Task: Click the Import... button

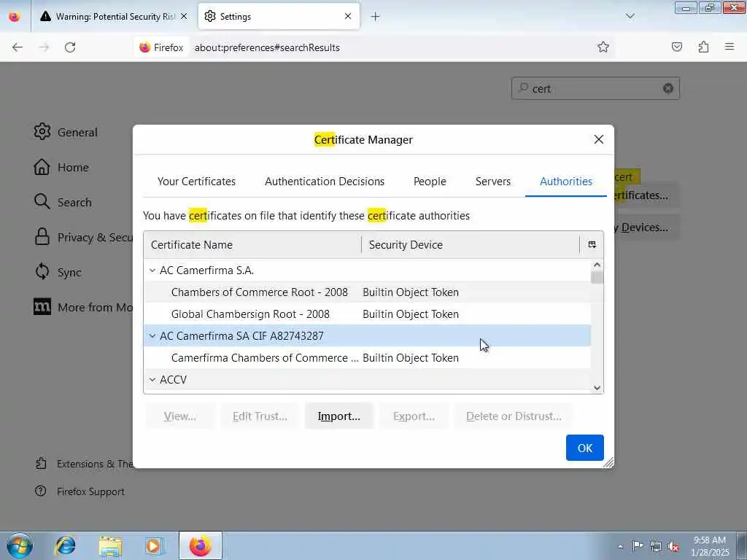Action: pos(338,416)
